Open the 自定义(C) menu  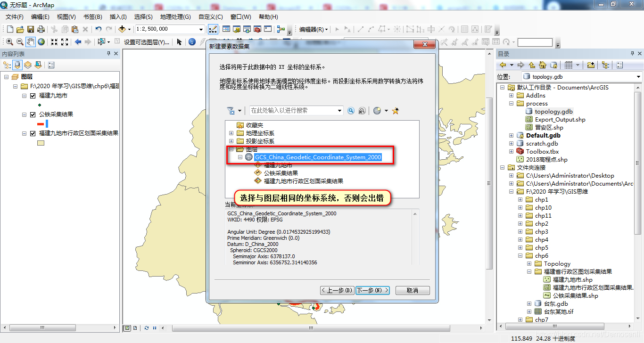[210, 17]
